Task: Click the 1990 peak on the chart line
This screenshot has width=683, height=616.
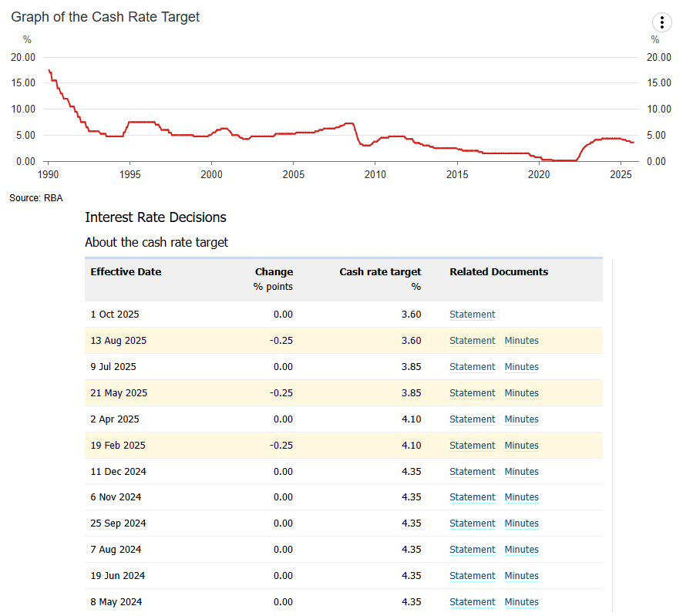Action: [49, 71]
